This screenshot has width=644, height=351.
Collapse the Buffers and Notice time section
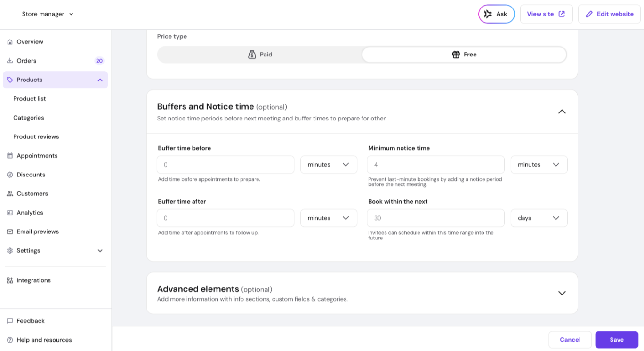(x=562, y=112)
